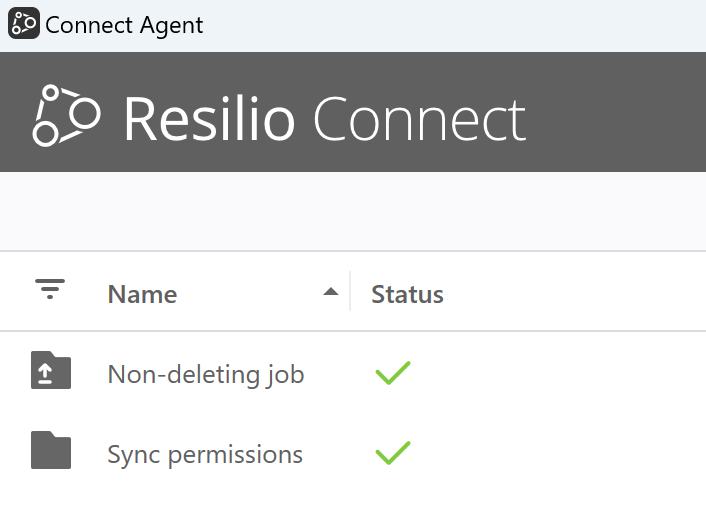Image resolution: width=706 pixels, height=509 pixels.
Task: Click the divider between Name and Status
Action: pos(350,291)
